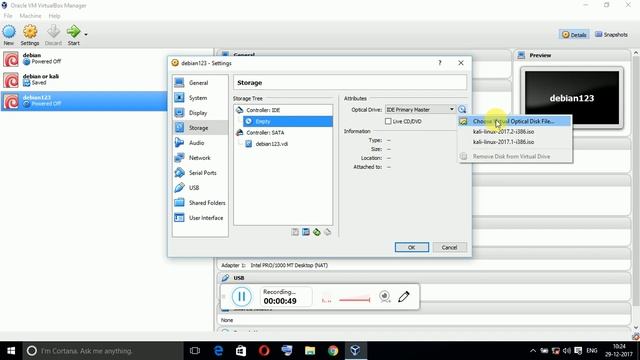
Task: Click Remove Disk from Virtual Drive
Action: tap(514, 156)
